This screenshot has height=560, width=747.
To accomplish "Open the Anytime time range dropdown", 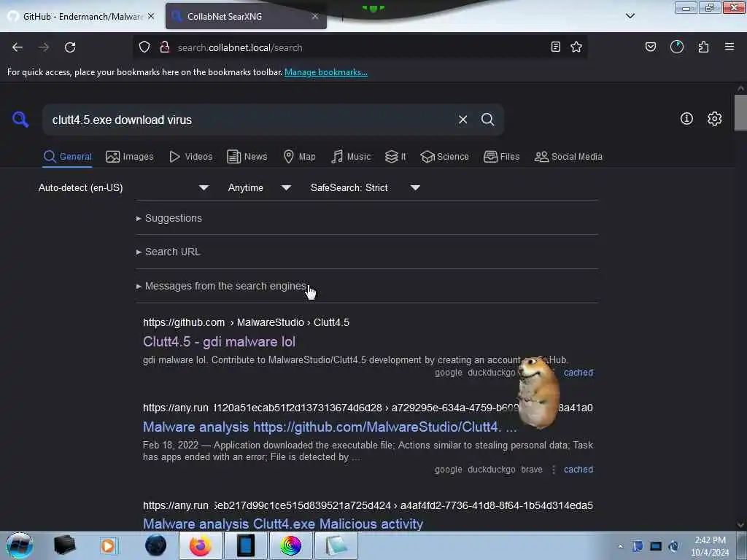I will pyautogui.click(x=259, y=187).
